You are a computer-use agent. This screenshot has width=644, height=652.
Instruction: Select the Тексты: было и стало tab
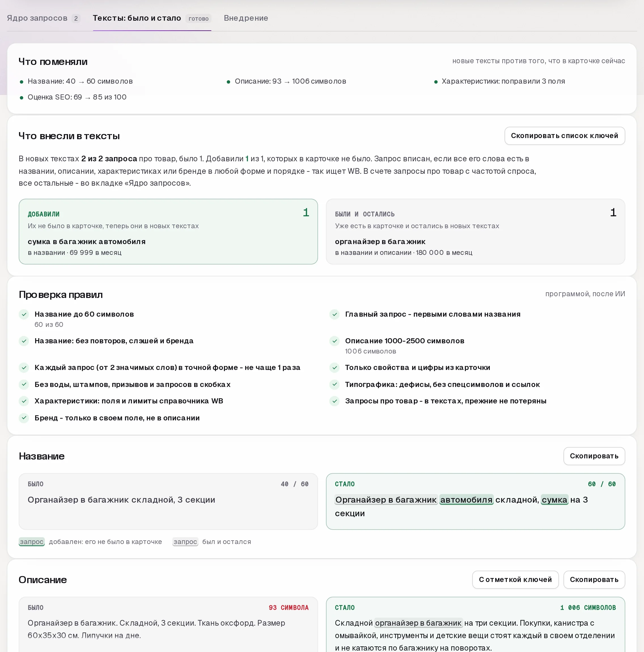point(152,18)
